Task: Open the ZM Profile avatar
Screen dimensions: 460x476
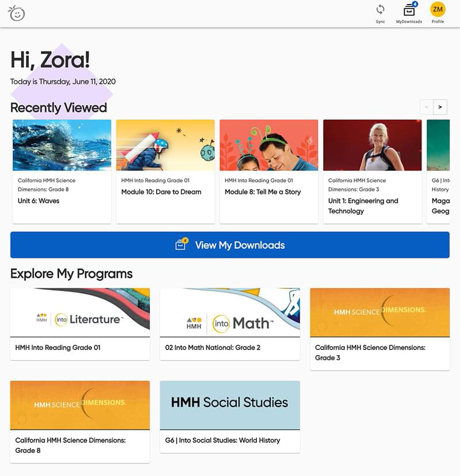Action: [438, 9]
